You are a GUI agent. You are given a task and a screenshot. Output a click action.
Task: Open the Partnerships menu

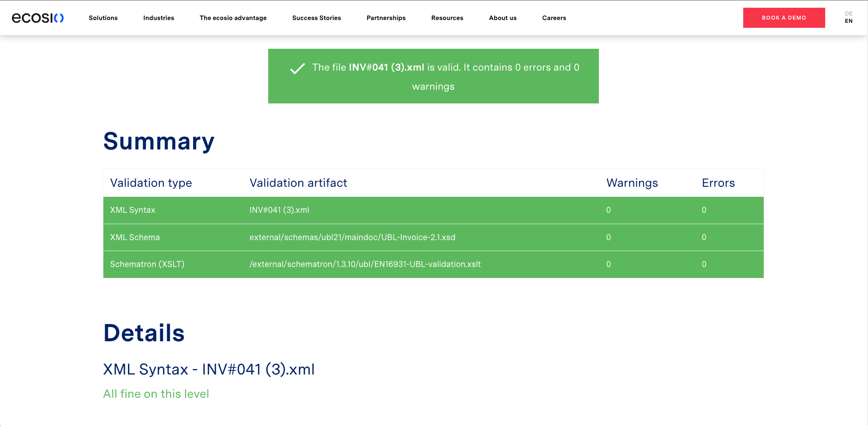tap(386, 18)
